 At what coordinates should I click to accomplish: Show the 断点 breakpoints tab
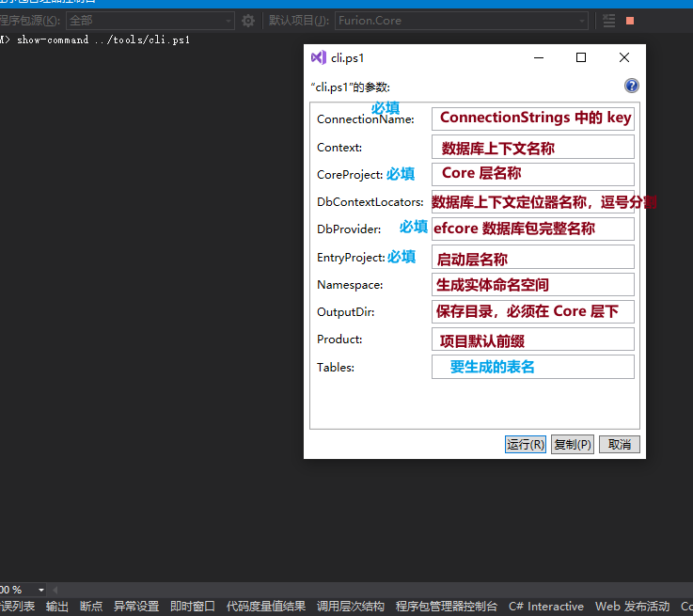coord(91,607)
